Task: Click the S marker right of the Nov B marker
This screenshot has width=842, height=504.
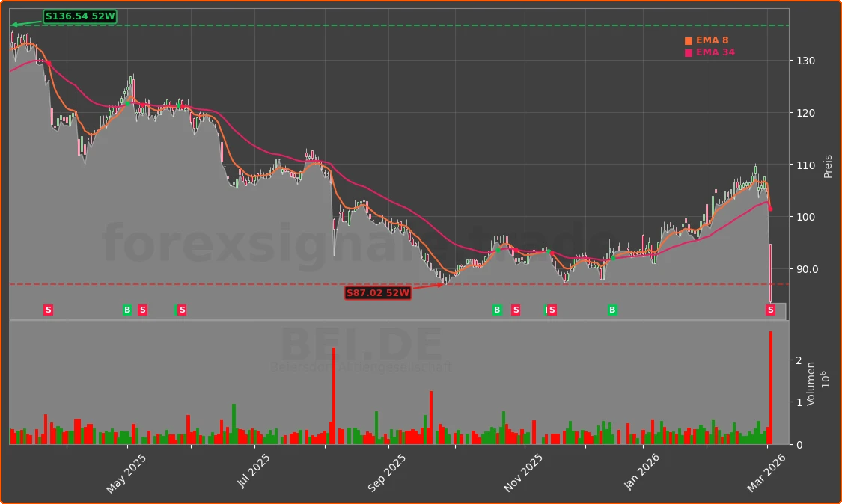Action: [x=515, y=309]
